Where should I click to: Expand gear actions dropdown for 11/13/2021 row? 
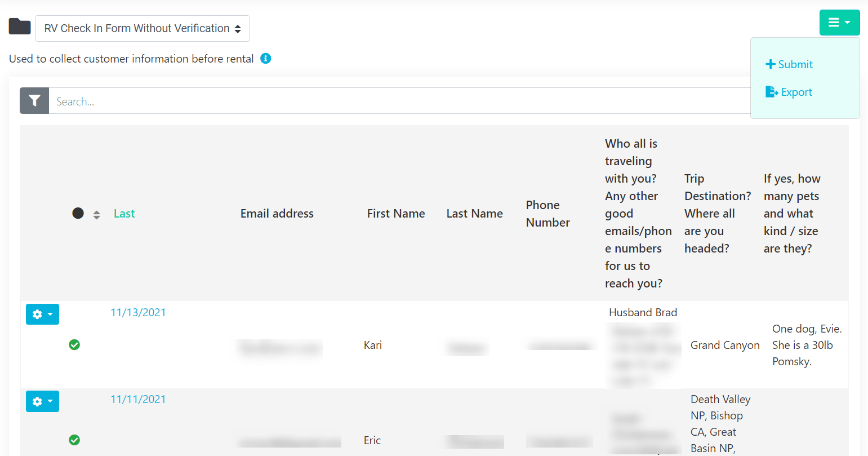click(x=42, y=314)
